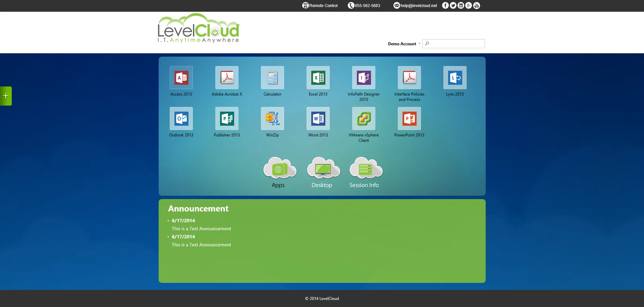Switch to the Apps cloud tab
This screenshot has height=307, width=644.
coord(279,172)
